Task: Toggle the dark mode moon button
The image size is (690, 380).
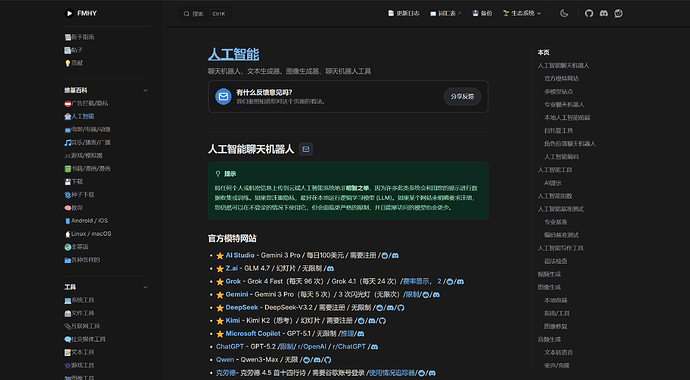Action: tap(564, 14)
